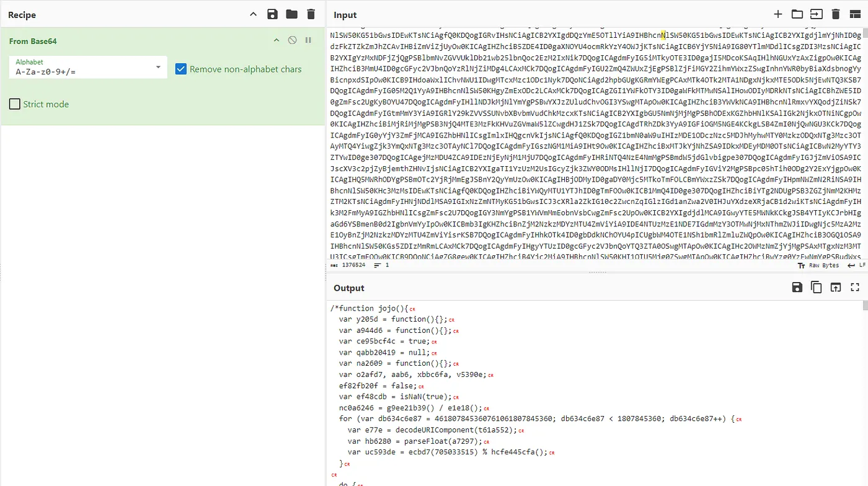Screen dimensions: 868x486
Task: Enable Strict mode checkbox
Action: click(15, 104)
